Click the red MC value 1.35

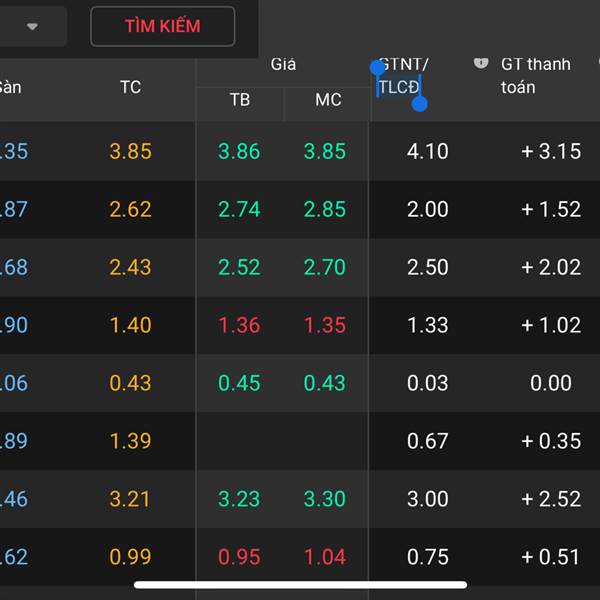(325, 325)
